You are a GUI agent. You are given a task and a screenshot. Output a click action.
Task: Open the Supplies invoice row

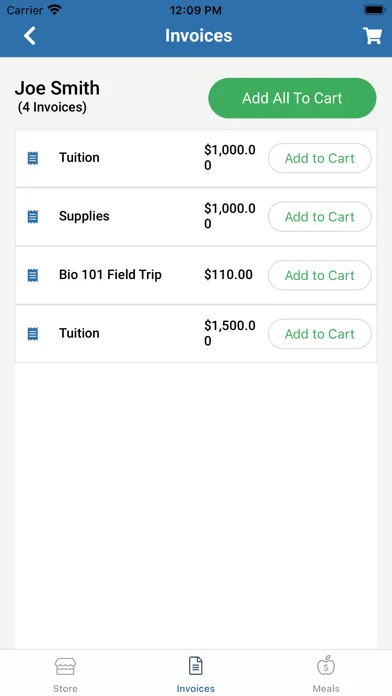pos(196,217)
